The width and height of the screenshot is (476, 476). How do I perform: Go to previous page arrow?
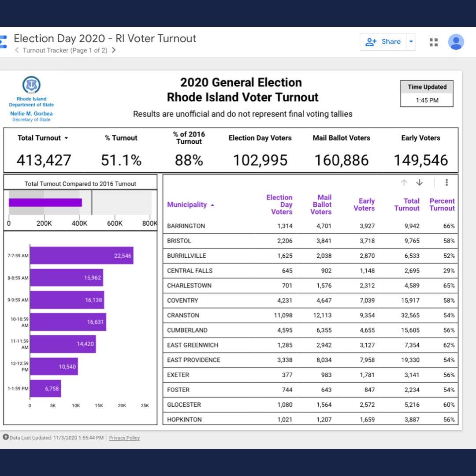[17, 50]
